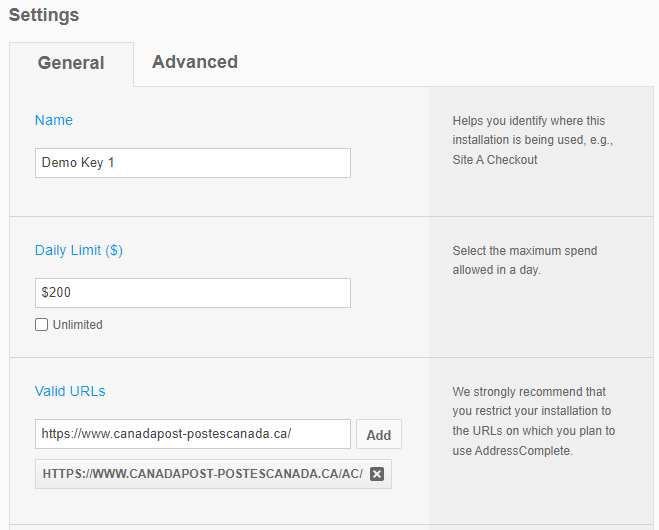659x530 pixels.
Task: Focus the Name field containing Demo Key 1
Action: [193, 163]
